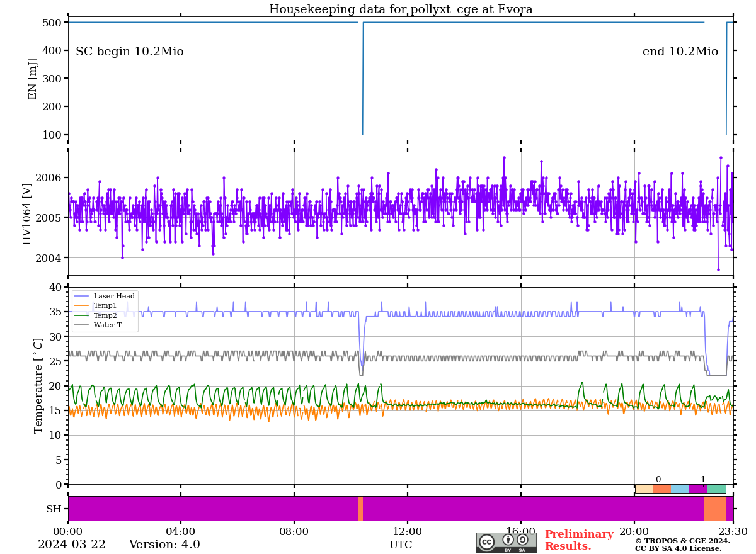Click the plot title 'Housekeeping data for pollyxt_cge at Evora'
756x554 pixels.
click(x=401, y=9)
